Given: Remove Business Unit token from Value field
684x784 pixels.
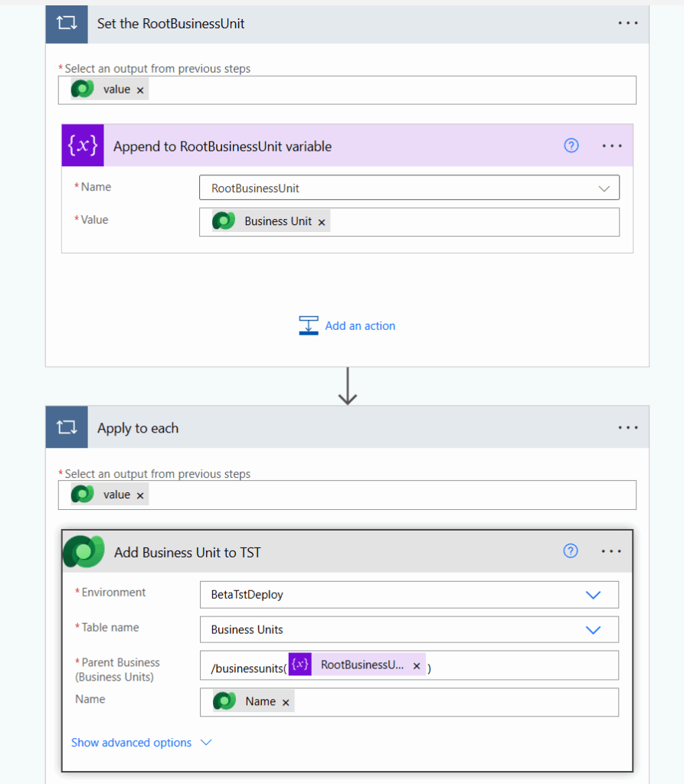Looking at the screenshot, I should coord(322,222).
